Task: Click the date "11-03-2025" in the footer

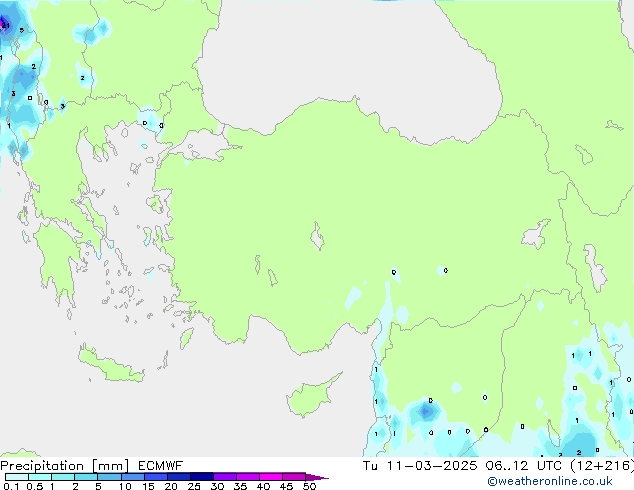Action: [432, 466]
